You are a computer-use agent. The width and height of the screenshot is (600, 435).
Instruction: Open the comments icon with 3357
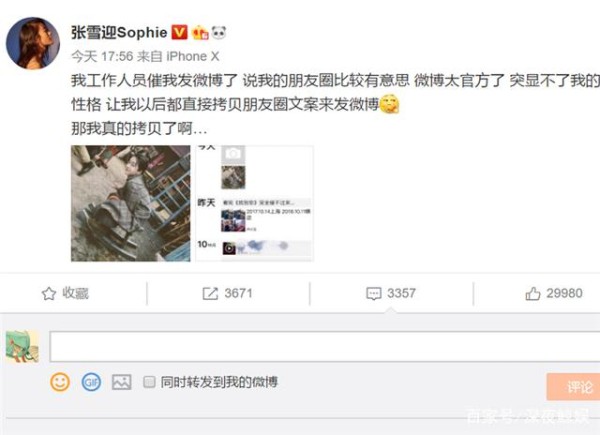pos(373,293)
